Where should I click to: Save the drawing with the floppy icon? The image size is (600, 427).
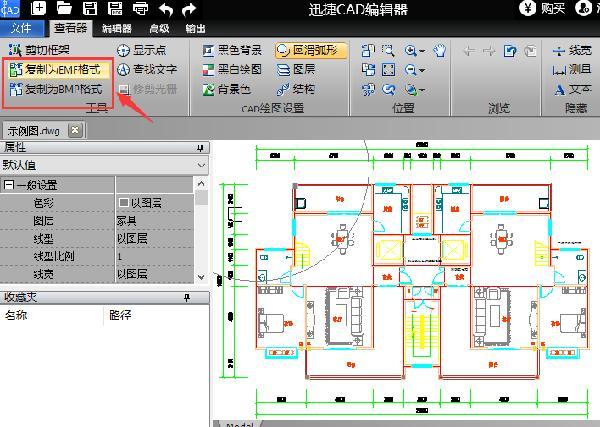pos(90,8)
